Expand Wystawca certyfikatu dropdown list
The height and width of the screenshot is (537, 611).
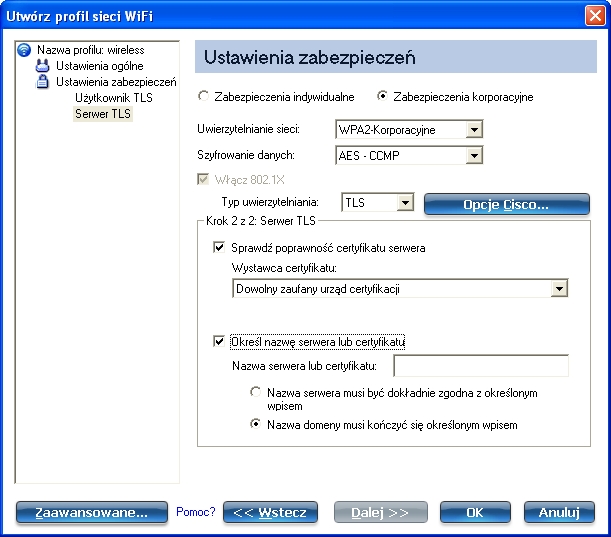coord(400,289)
